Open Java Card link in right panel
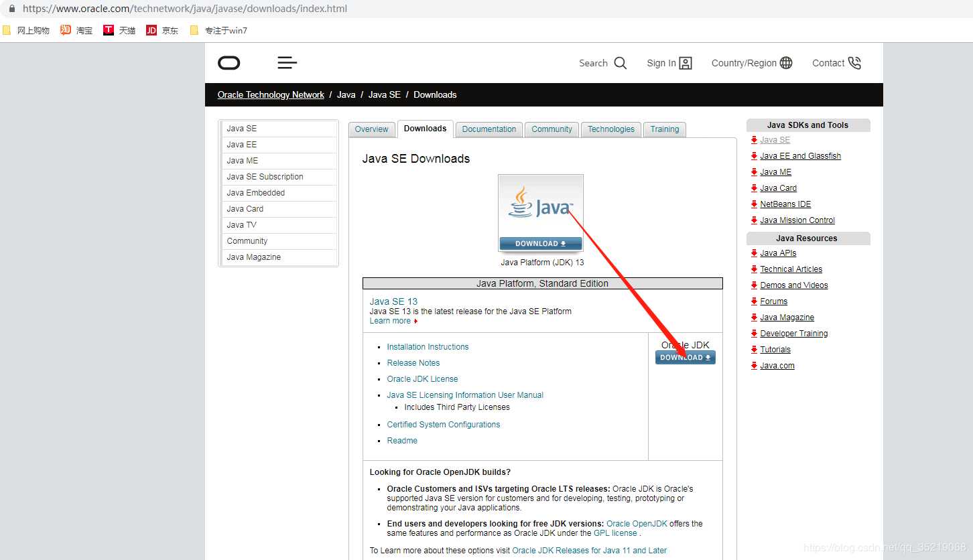Viewport: 973px width, 560px height. click(779, 188)
